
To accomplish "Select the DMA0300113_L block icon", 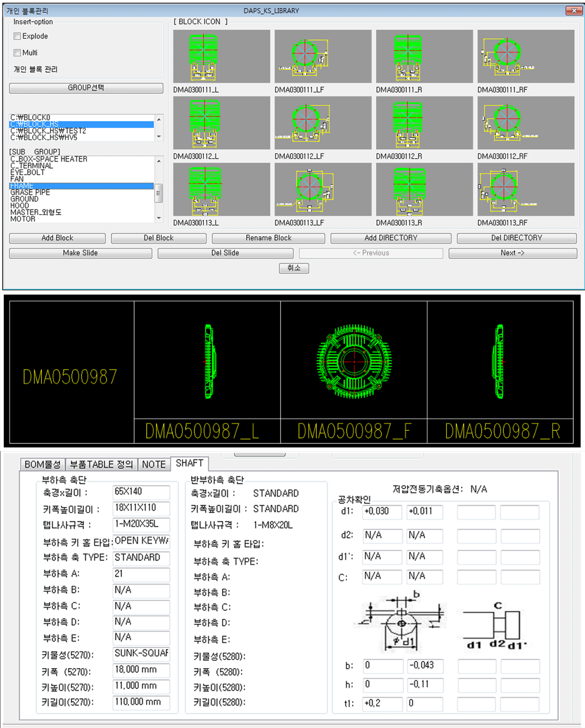I will [x=221, y=190].
